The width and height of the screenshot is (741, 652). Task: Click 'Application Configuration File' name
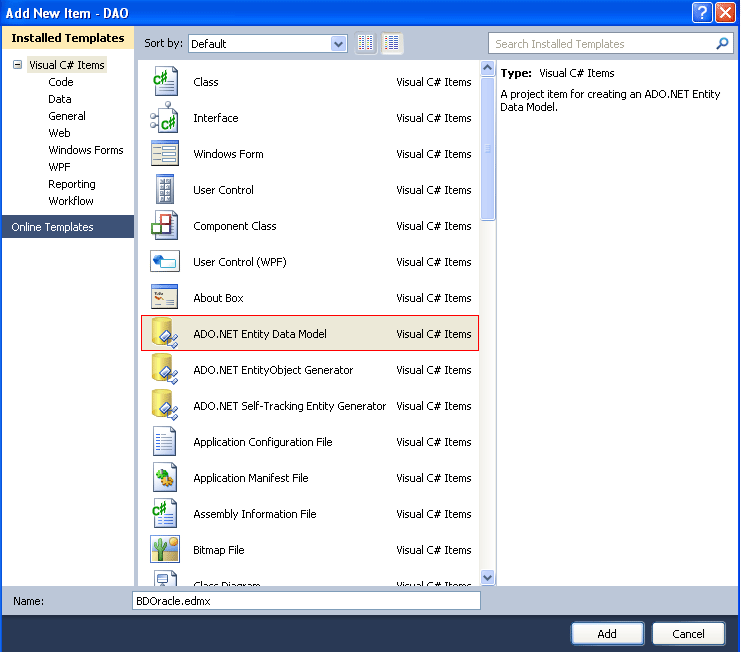[x=263, y=442]
